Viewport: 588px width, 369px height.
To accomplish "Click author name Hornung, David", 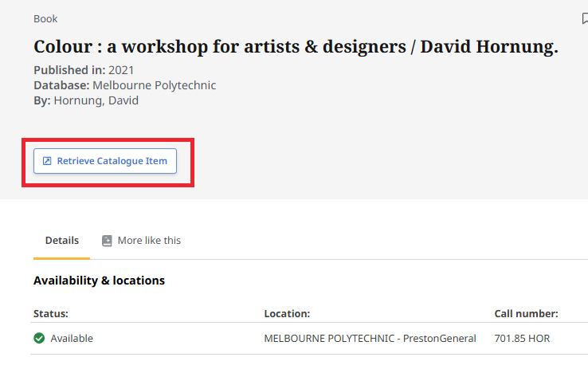I will coord(96,100).
